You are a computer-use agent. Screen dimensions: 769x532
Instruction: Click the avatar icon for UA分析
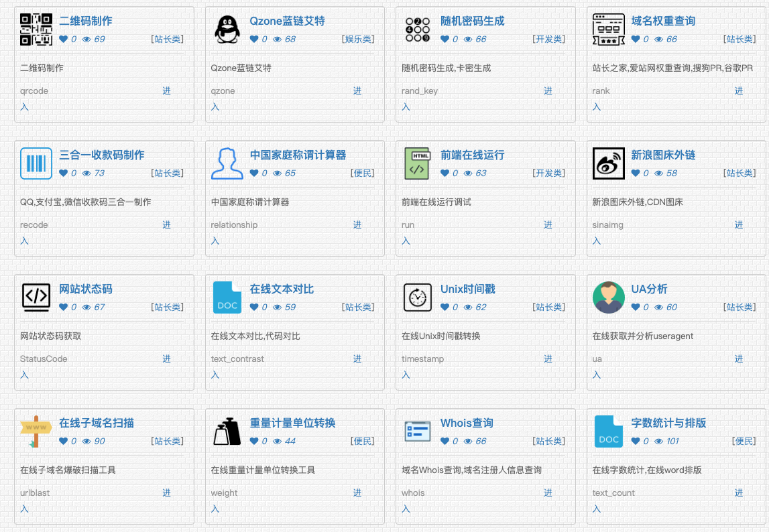pos(608,297)
